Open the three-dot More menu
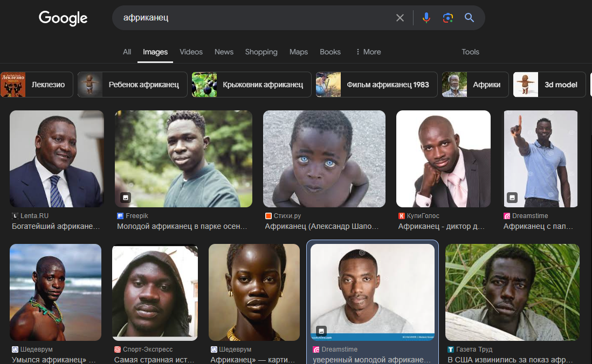Image resolution: width=592 pixels, height=364 pixels. point(368,52)
